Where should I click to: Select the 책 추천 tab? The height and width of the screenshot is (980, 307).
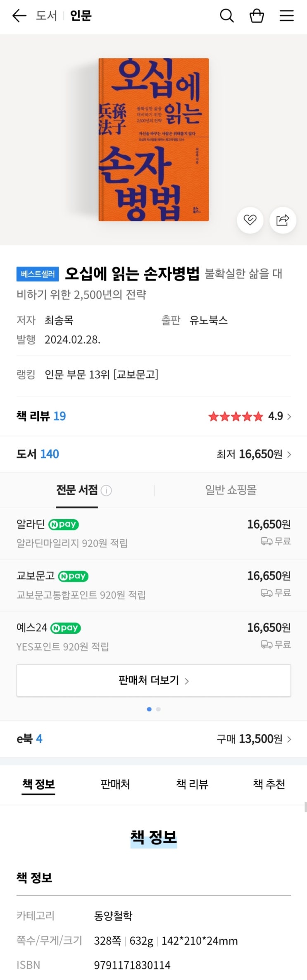click(x=269, y=784)
